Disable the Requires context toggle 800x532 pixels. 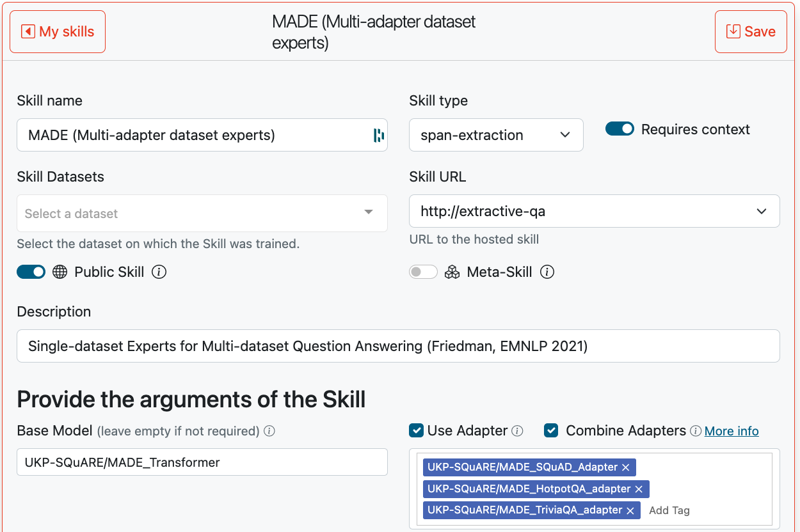click(620, 129)
